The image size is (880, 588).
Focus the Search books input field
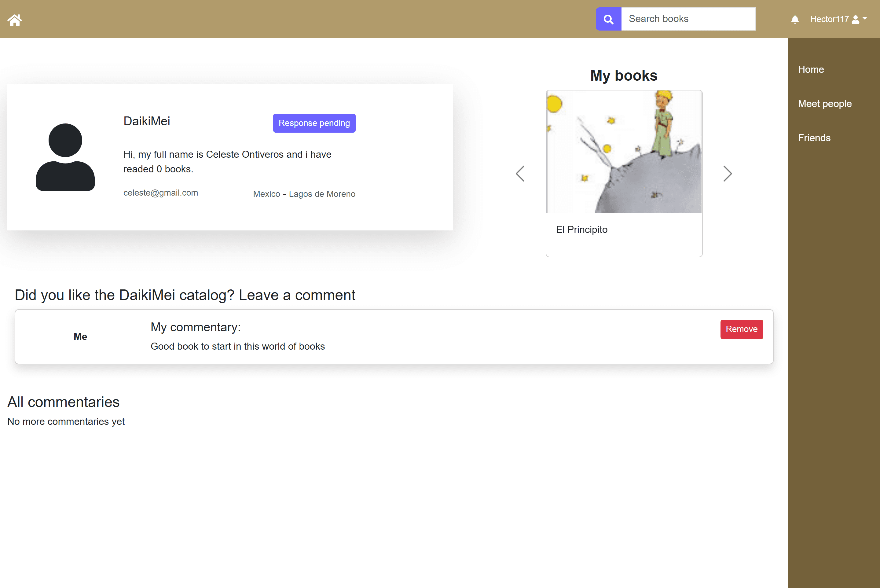[x=688, y=19]
